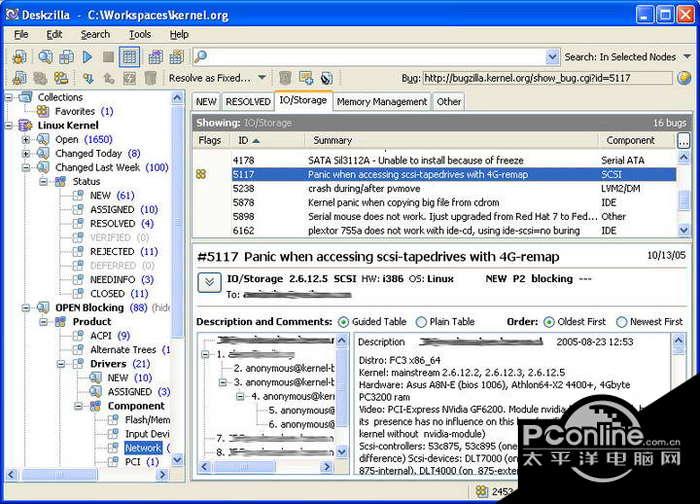Collapse the Changed Last Week node
Screen dimensions: 700x504
tap(26, 167)
